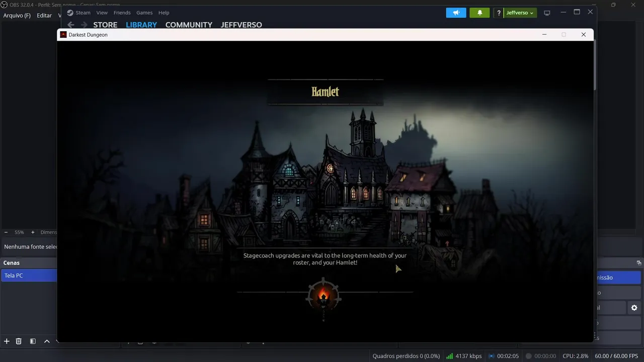Click the Steam logo beside the Steam menu
This screenshot has height=362, width=644.
70,13
